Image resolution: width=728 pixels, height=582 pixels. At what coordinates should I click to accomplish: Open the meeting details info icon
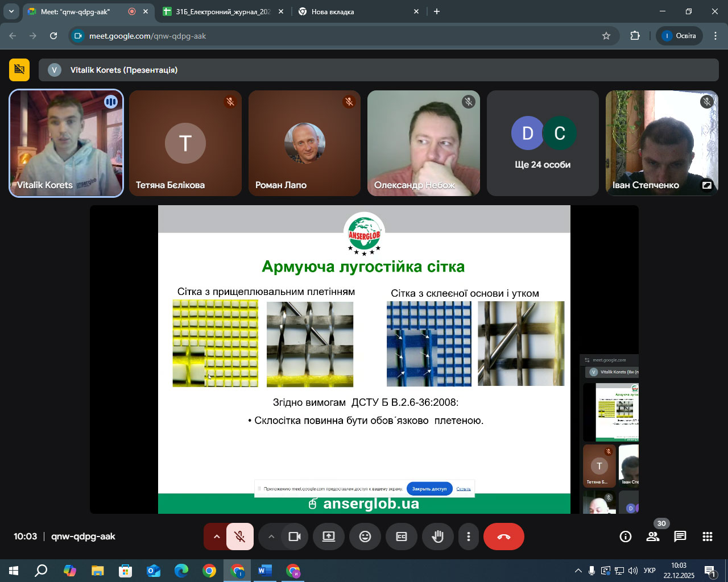626,537
